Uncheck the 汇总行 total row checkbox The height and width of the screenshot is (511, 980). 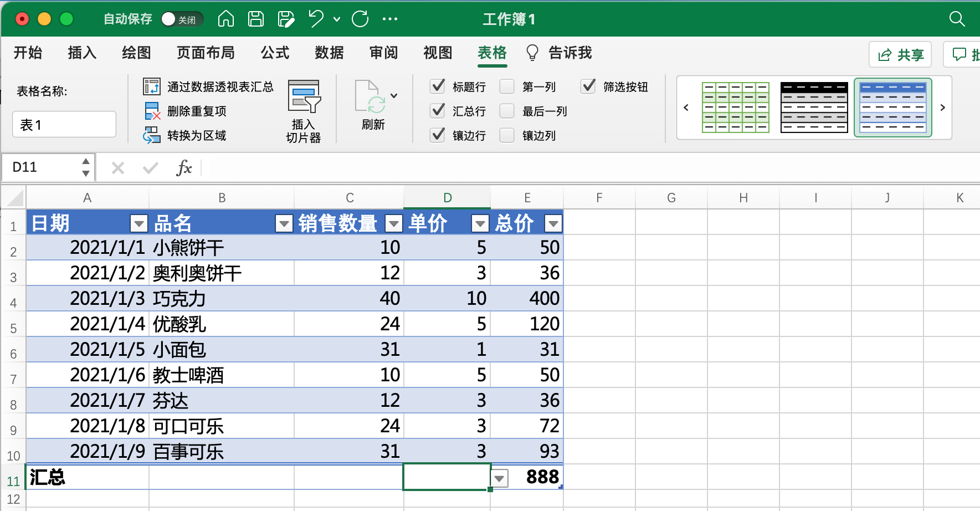(x=438, y=111)
